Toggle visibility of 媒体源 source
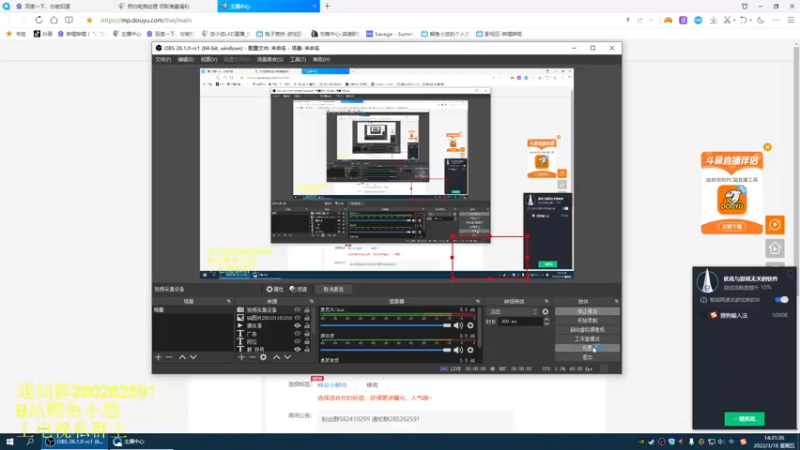The image size is (800, 450). click(x=297, y=326)
